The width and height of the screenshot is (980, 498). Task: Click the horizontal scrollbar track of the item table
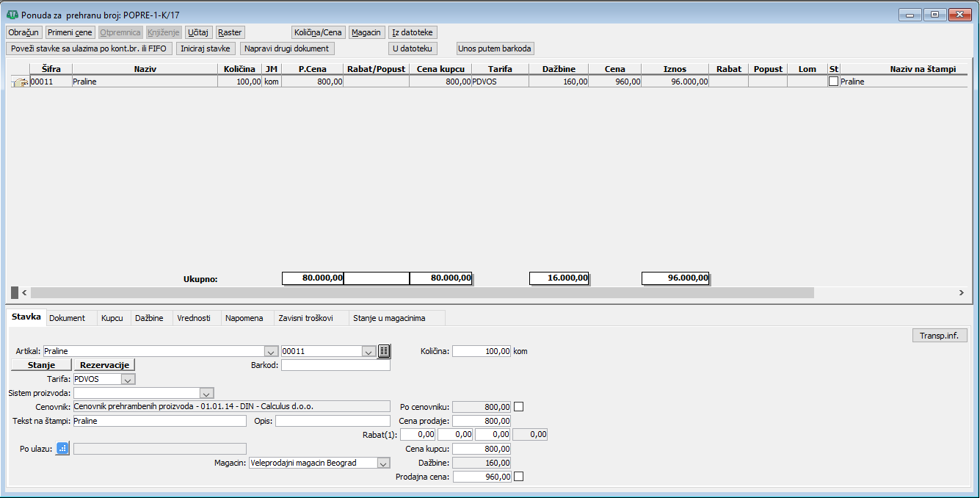881,292
